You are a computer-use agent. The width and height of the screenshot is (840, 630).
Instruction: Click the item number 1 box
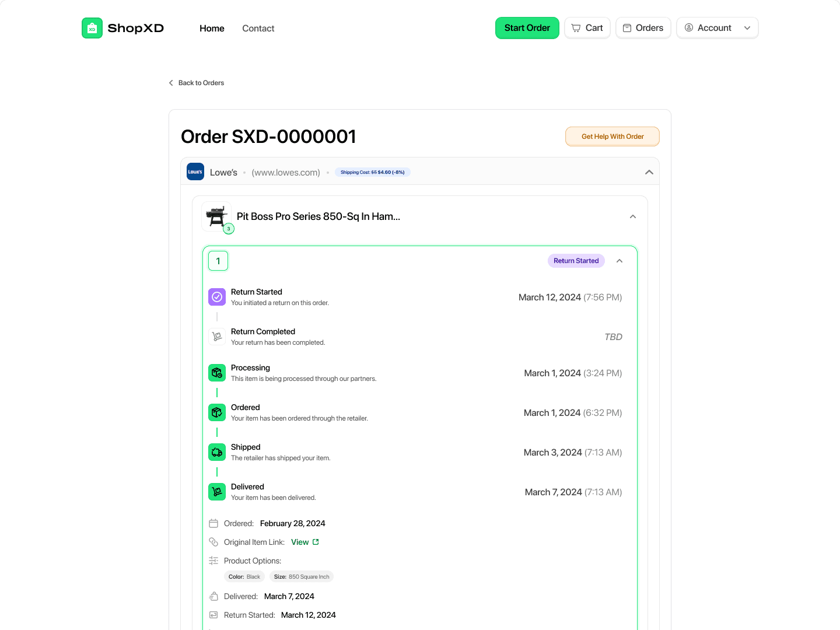[x=218, y=261]
